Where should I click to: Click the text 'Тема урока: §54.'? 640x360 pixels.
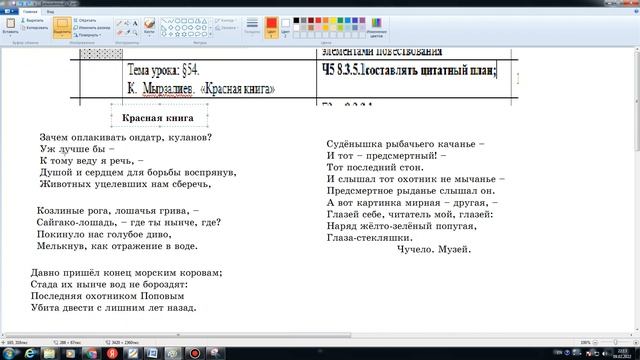(x=163, y=71)
